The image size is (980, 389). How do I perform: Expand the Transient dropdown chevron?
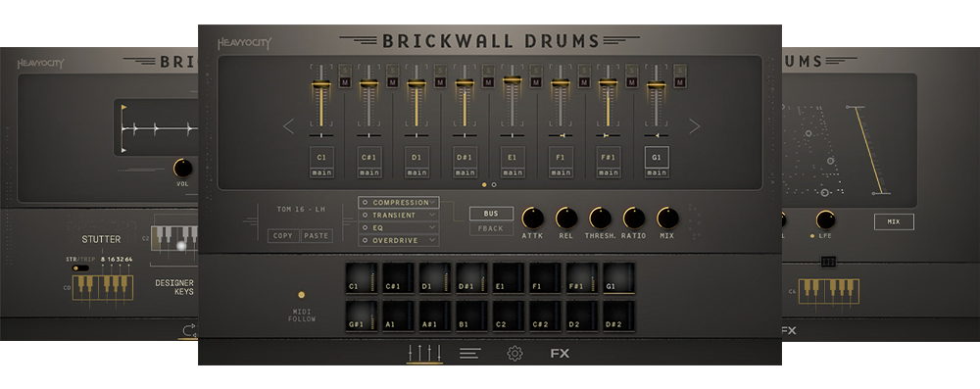432,216
